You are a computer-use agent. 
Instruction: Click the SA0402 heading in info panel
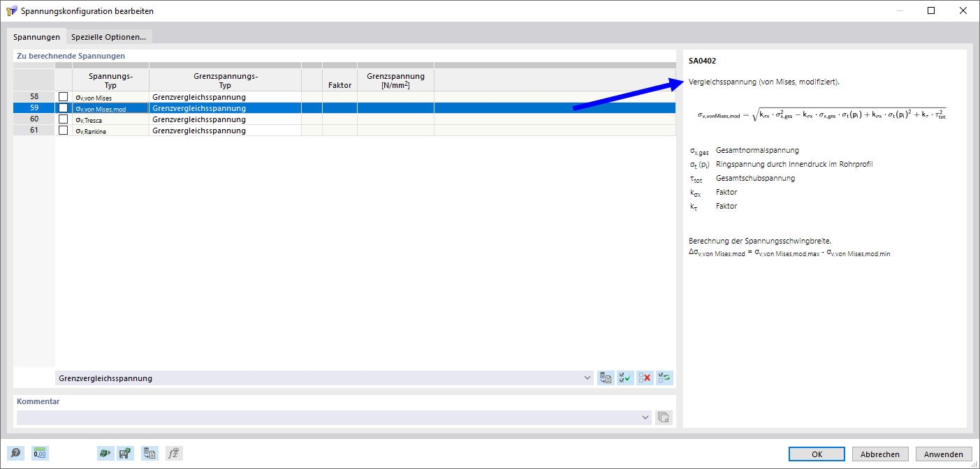click(702, 61)
